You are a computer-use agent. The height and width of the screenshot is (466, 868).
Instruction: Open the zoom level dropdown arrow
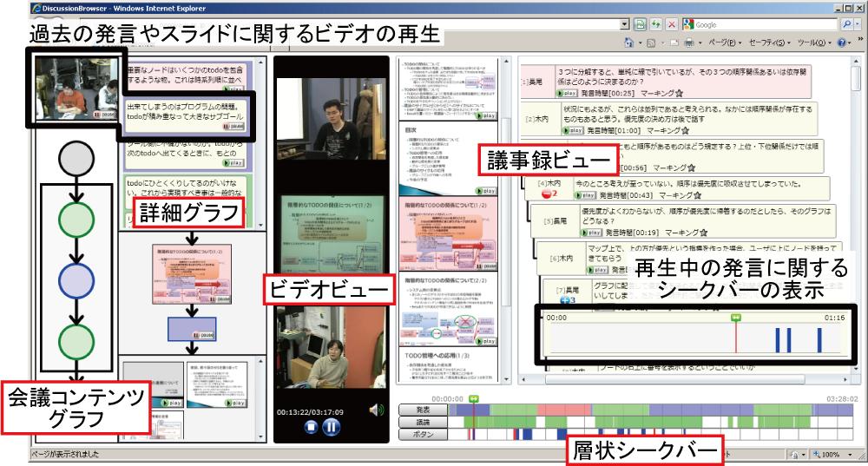851,455
